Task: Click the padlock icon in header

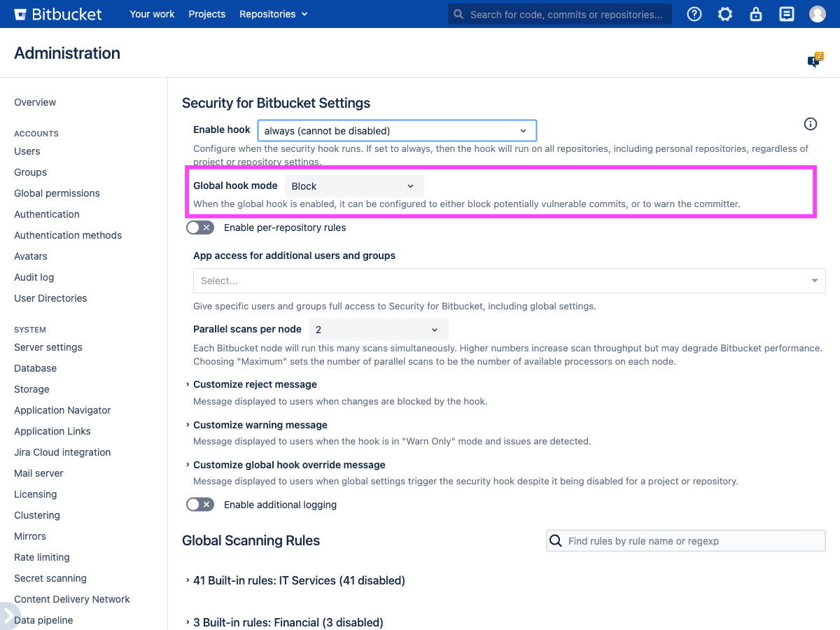Action: click(756, 14)
